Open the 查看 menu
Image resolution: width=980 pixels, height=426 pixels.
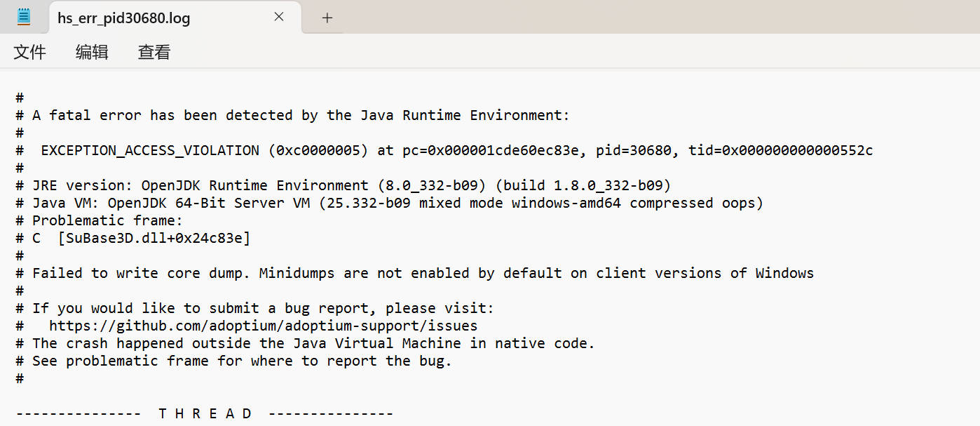tap(154, 52)
